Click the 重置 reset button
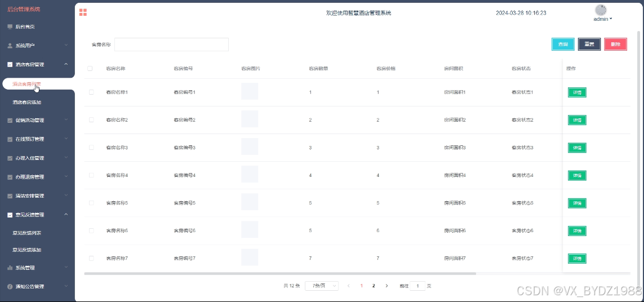Image resolution: width=644 pixels, height=302 pixels. pos(589,45)
